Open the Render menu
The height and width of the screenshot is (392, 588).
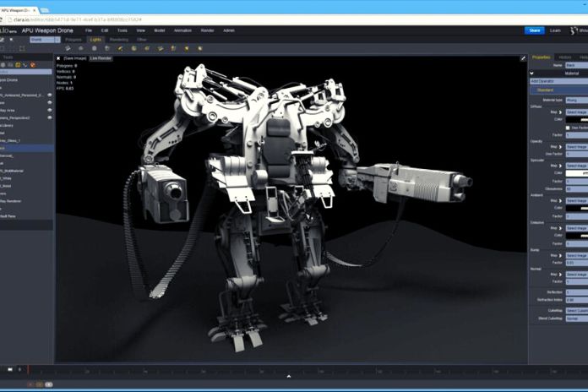pos(207,30)
